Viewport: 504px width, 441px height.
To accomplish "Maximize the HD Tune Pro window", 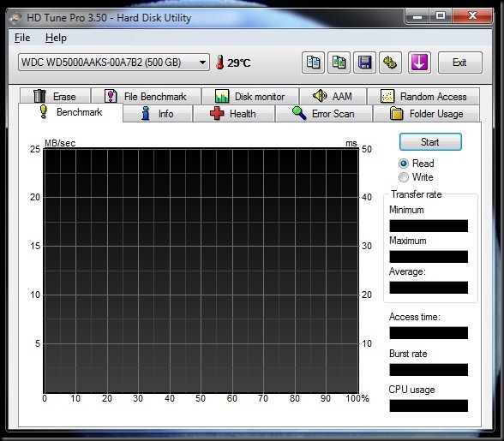I will tap(441, 16).
